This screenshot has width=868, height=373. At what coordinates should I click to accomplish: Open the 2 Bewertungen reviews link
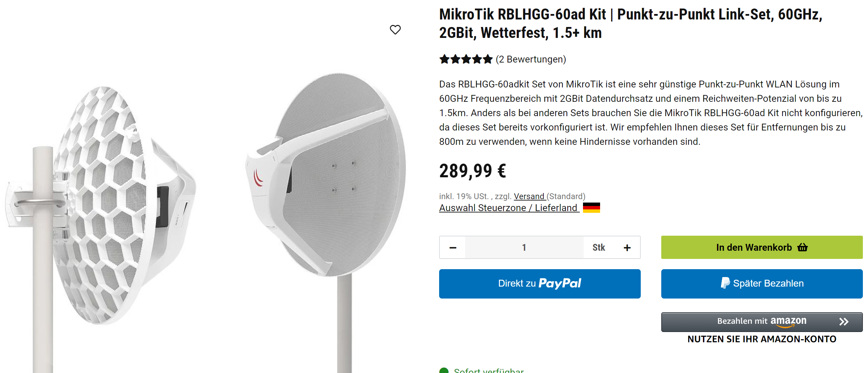531,59
